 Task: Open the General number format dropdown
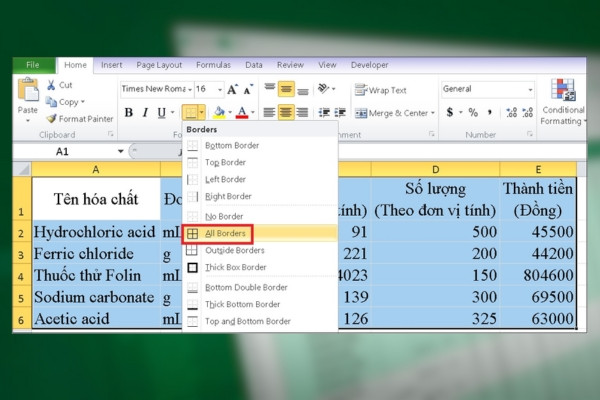tap(530, 90)
